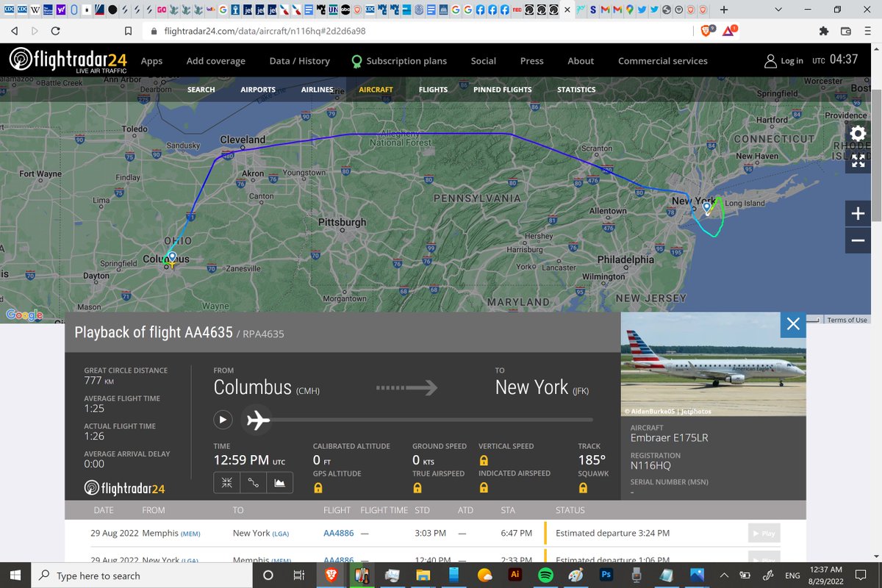
Task: Click the Log in button
Action: click(x=784, y=61)
